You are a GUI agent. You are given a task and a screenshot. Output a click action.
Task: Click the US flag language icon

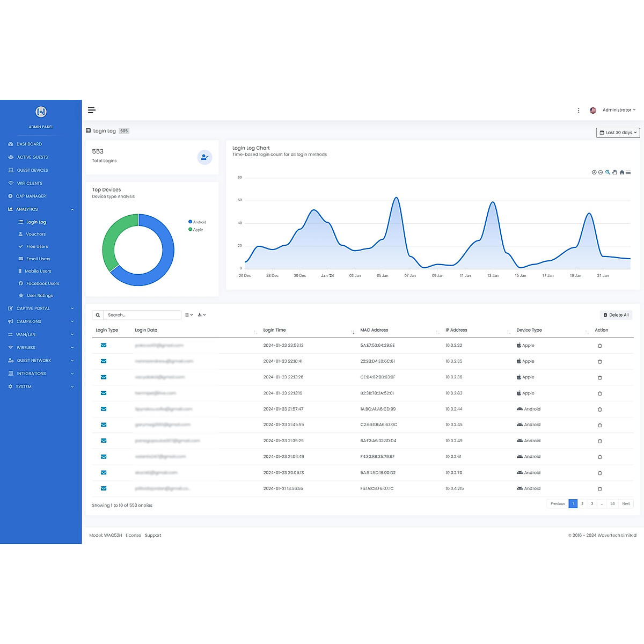point(593,110)
